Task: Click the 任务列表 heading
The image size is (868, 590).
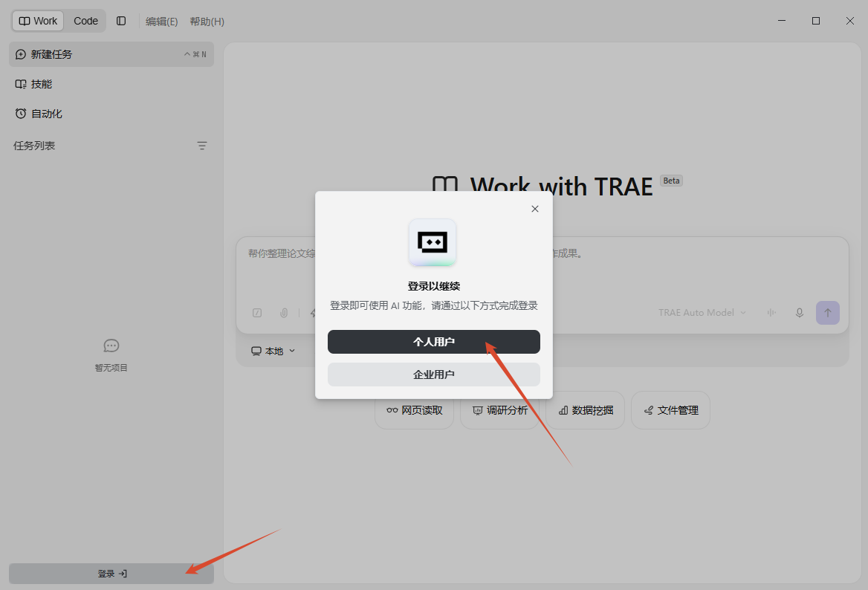Action: click(x=34, y=146)
